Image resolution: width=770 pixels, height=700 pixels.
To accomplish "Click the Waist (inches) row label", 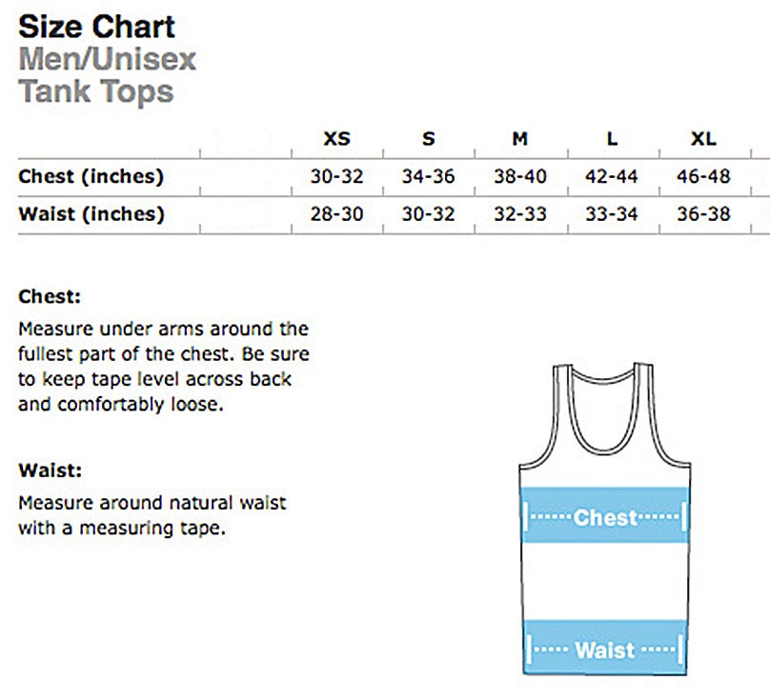I will [x=91, y=214].
